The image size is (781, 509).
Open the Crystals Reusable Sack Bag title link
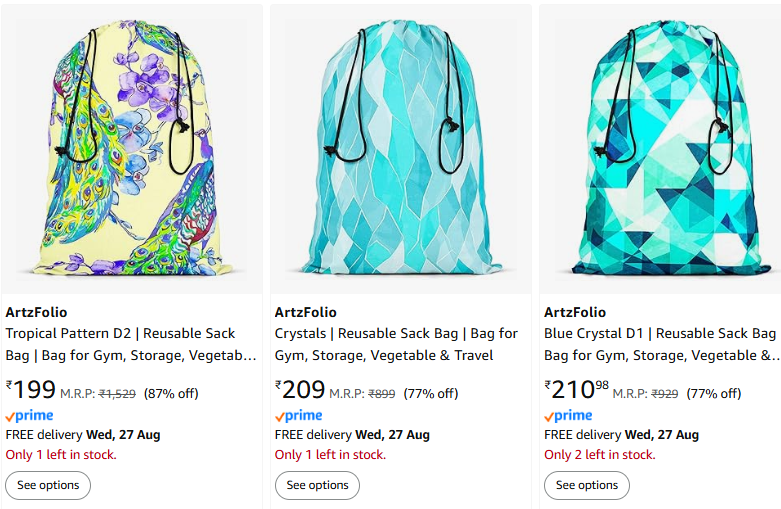click(396, 344)
